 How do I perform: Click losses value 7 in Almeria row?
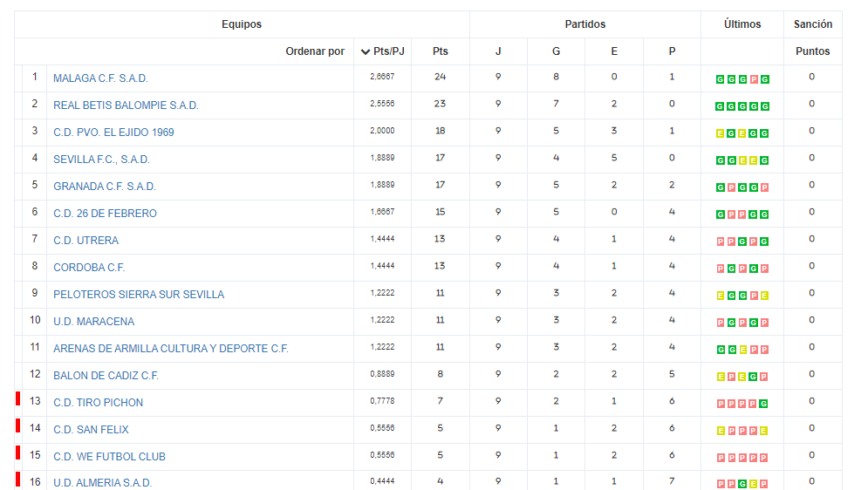(672, 481)
